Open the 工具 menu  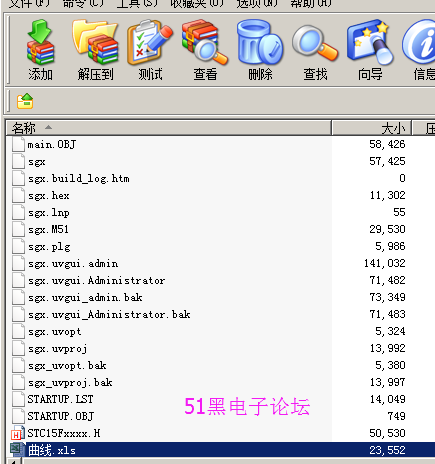(137, 3)
